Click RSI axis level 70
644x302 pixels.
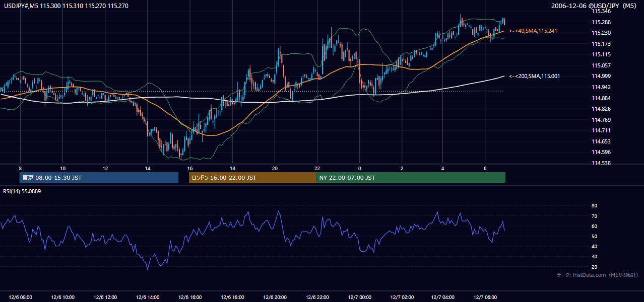[594, 216]
